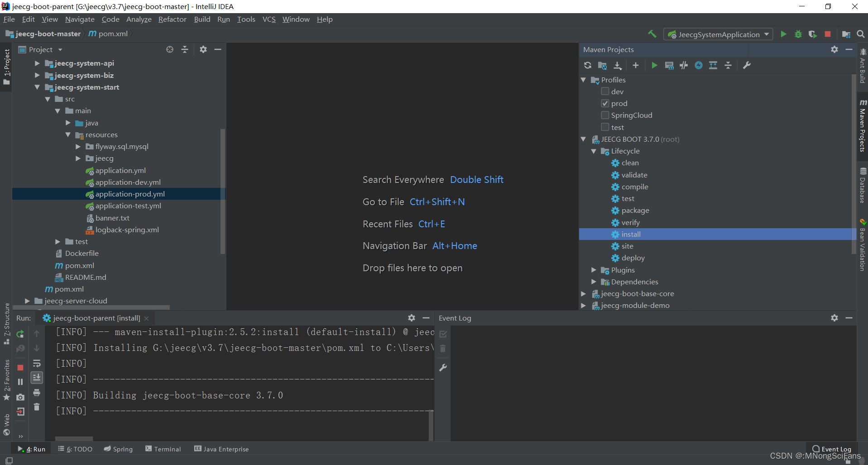Open the Refactor menu
The width and height of the screenshot is (868, 465).
172,19
